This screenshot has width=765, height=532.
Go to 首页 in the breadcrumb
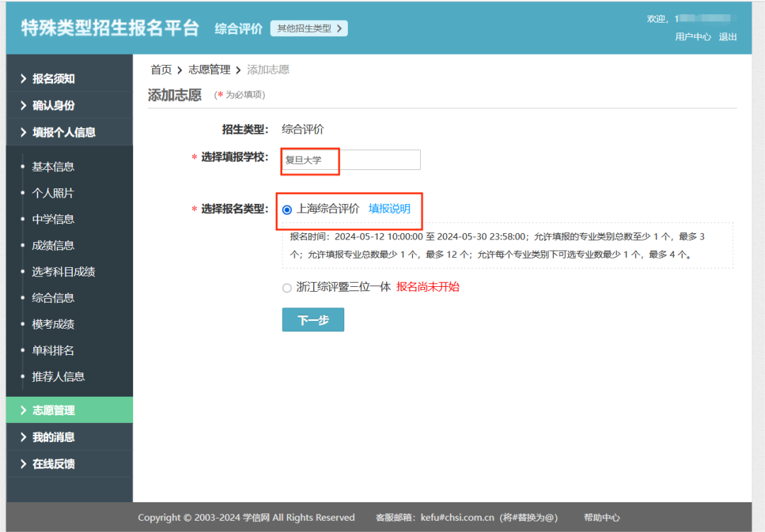(x=161, y=69)
